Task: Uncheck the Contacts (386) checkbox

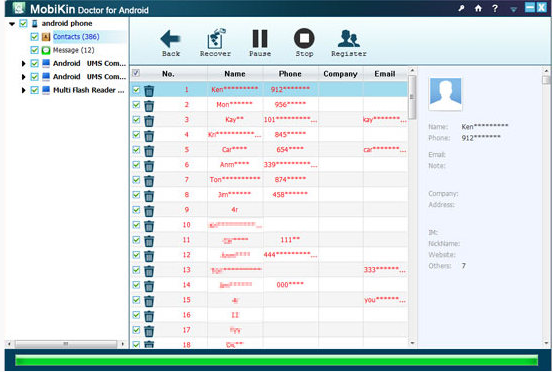Action: [x=34, y=37]
